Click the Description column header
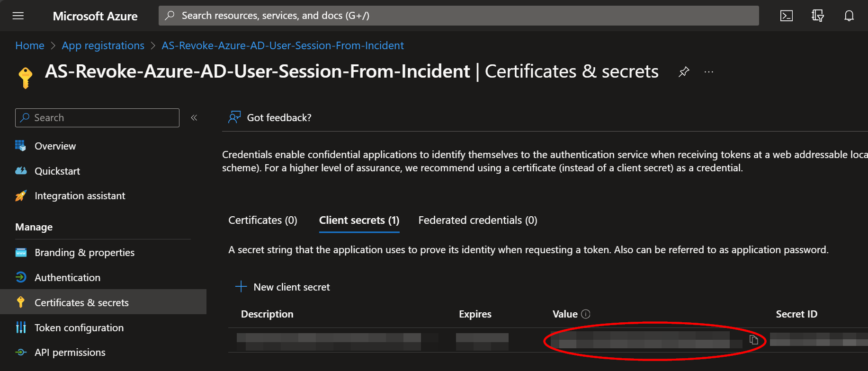The height and width of the screenshot is (371, 868). [267, 314]
